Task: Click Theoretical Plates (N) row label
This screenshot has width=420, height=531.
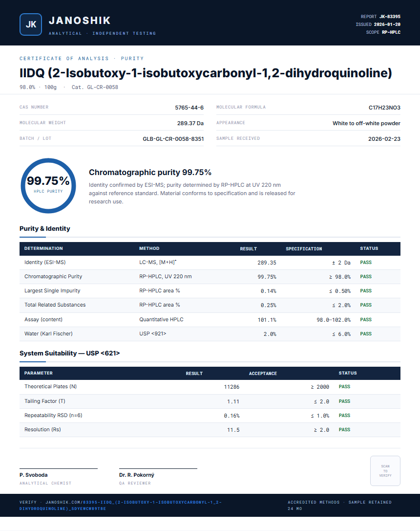Action: [x=50, y=386]
